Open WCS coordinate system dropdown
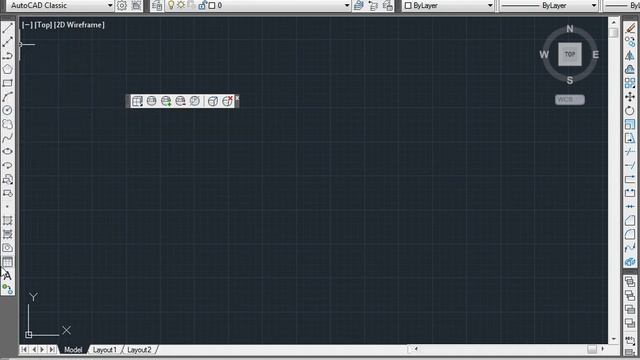Screen dimensions: 640x360 click(570, 100)
